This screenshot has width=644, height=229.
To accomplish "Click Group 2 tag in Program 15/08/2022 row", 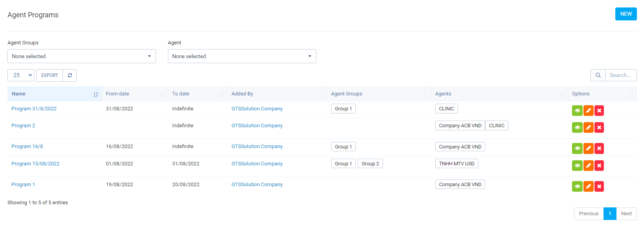I will click(370, 164).
